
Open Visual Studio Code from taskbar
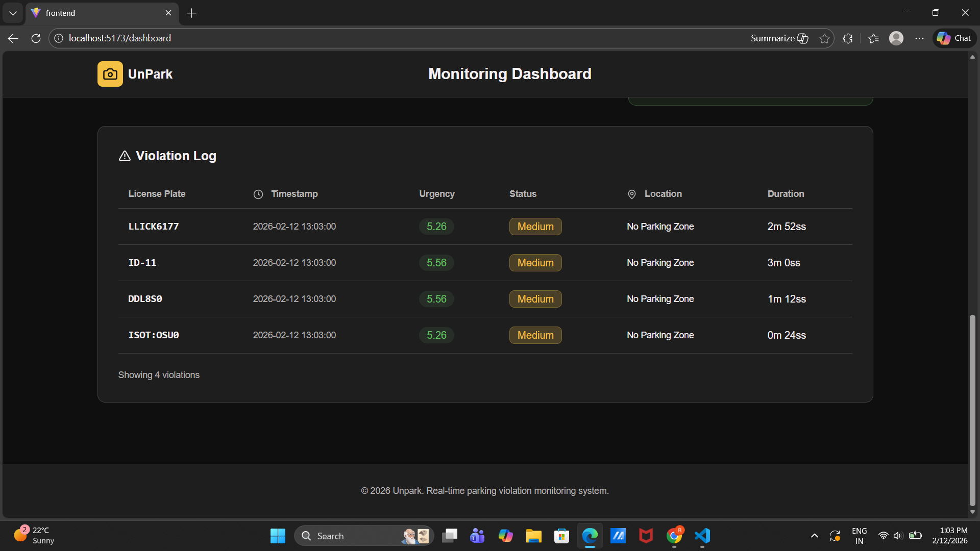click(702, 536)
